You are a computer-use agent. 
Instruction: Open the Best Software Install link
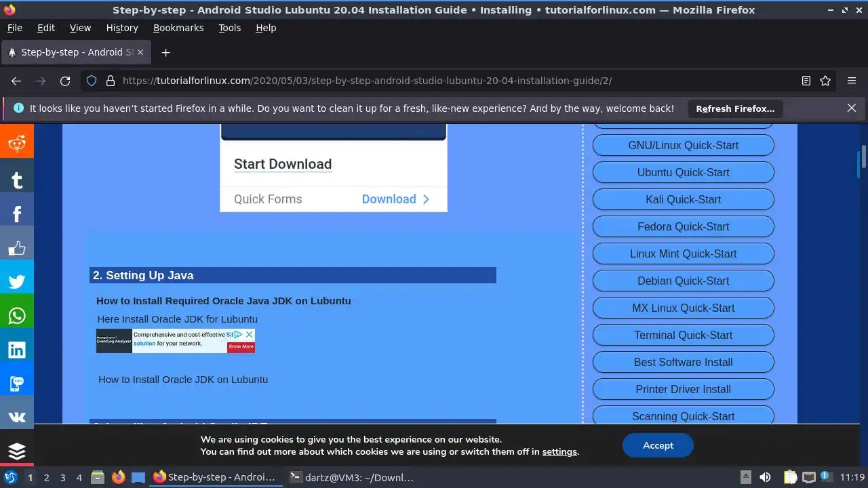(x=683, y=362)
